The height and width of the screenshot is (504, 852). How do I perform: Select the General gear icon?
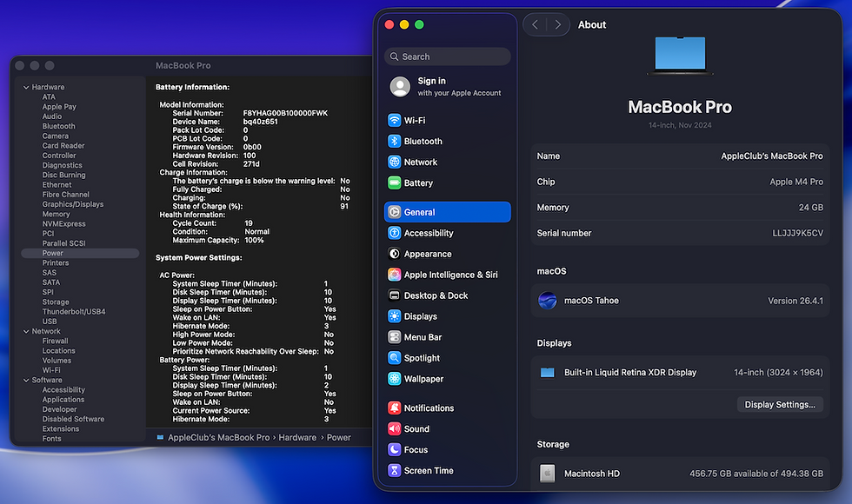395,212
